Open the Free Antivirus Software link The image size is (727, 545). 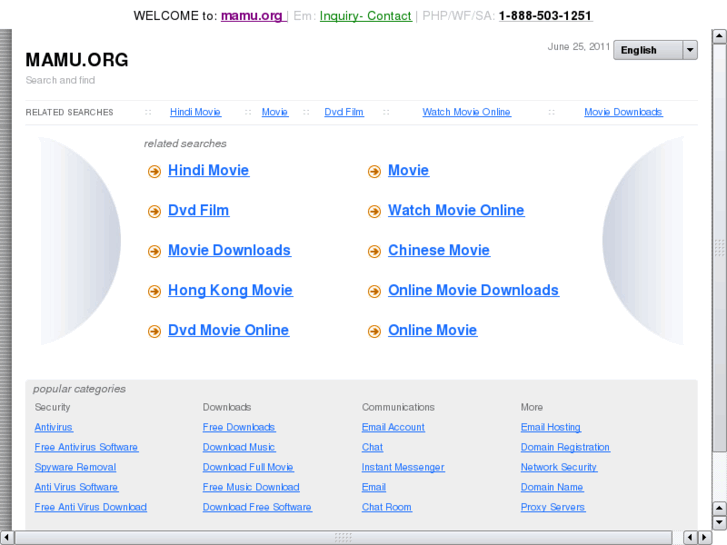(86, 447)
